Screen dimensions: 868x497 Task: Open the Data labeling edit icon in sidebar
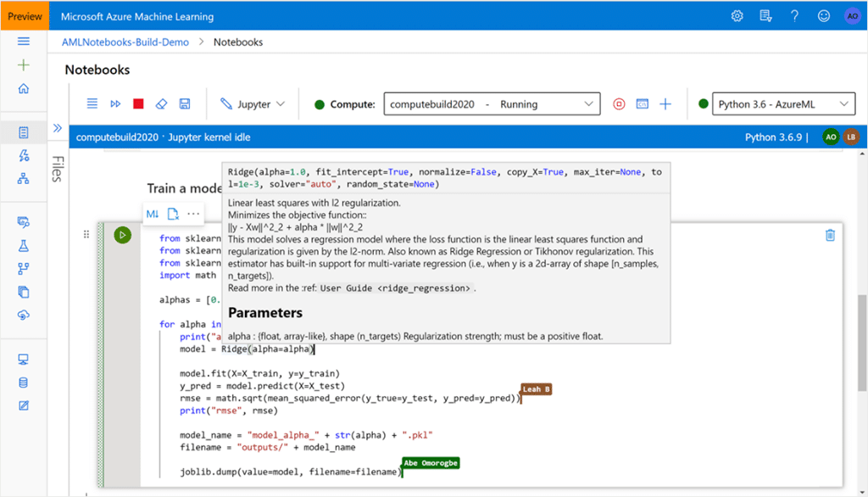pyautogui.click(x=23, y=405)
